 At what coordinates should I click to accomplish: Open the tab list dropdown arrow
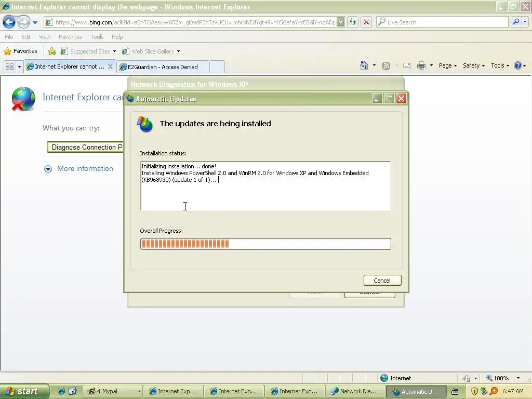[19, 67]
